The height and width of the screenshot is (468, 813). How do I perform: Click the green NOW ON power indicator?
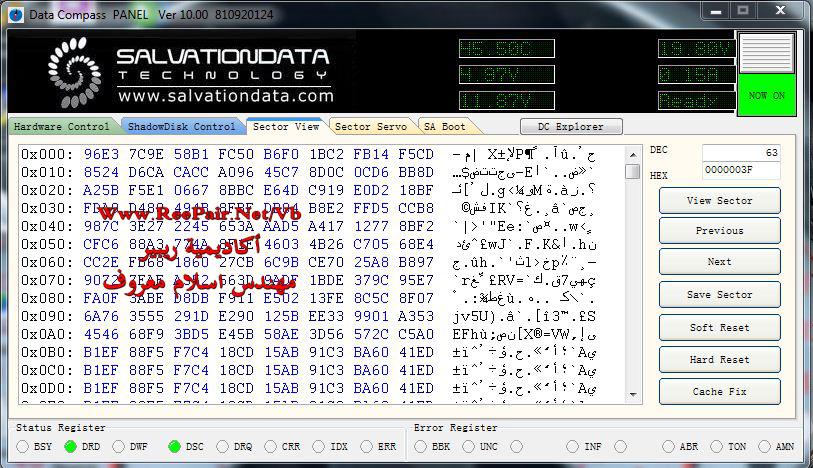point(766,97)
